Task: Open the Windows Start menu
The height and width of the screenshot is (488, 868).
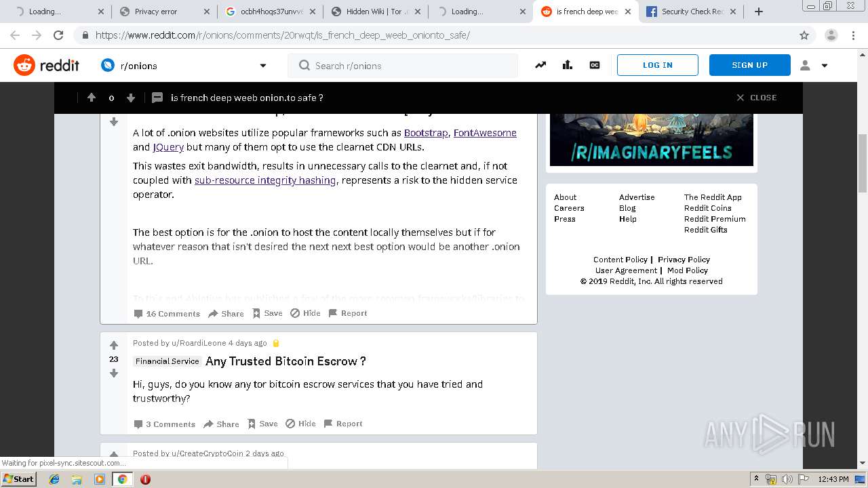Action: click(18, 479)
